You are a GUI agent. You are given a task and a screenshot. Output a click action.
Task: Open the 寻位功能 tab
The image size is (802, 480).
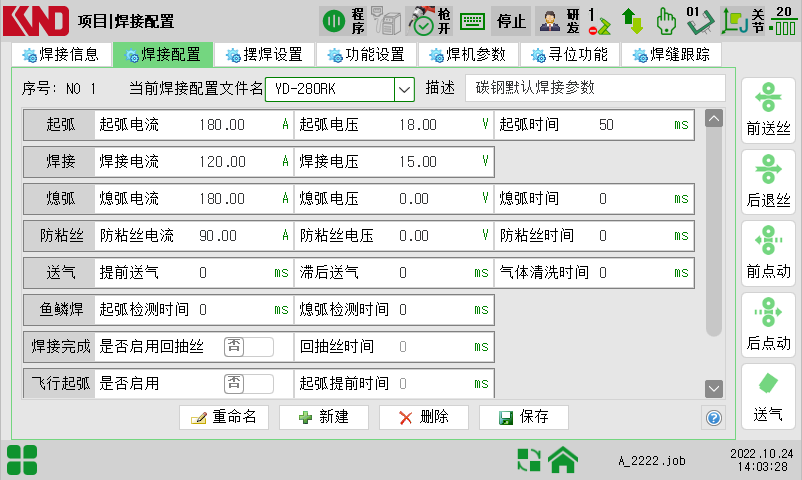click(x=570, y=55)
